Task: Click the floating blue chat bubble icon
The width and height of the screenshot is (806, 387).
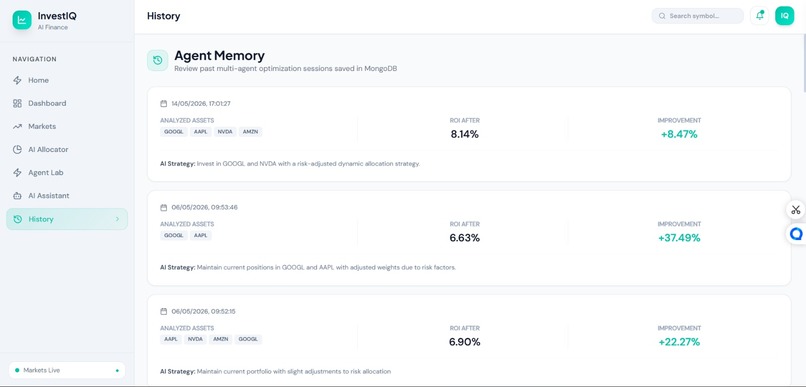Action: pyautogui.click(x=796, y=234)
